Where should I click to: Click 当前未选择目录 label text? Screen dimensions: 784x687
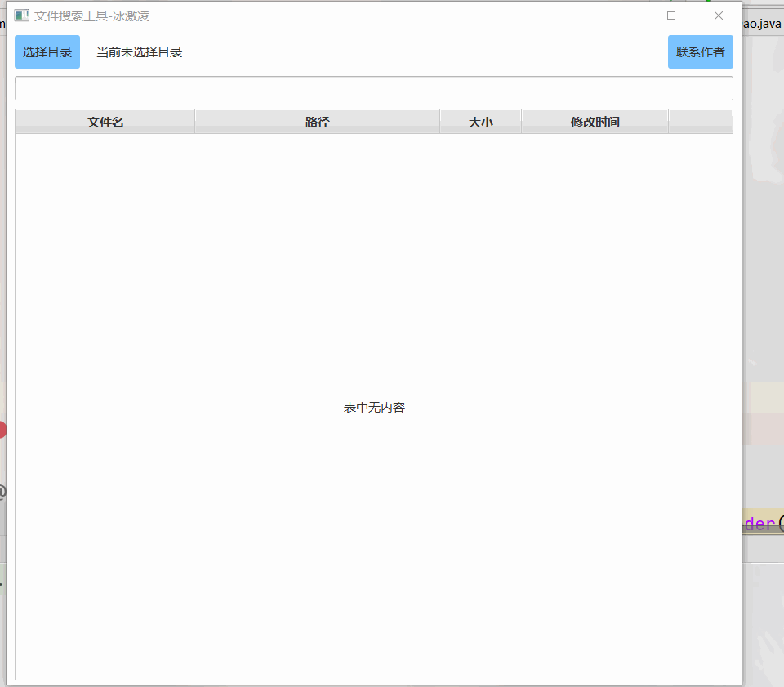(139, 52)
